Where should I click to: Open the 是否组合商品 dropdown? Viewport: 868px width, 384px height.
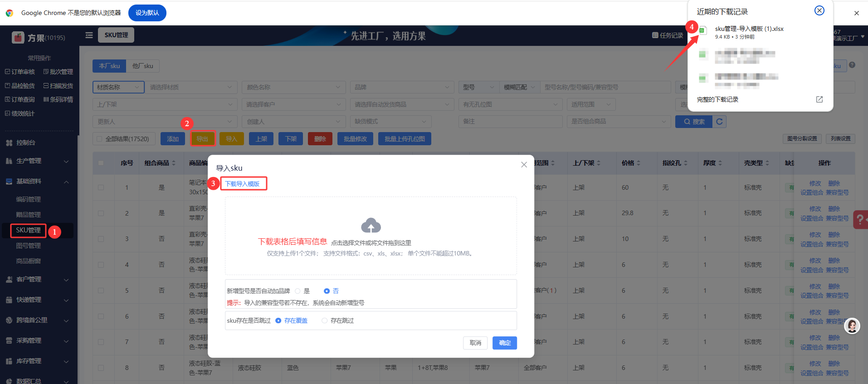(619, 122)
